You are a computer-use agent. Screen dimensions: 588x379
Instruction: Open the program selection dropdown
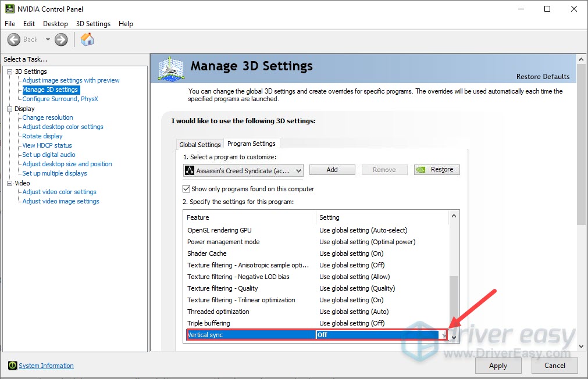click(x=243, y=170)
